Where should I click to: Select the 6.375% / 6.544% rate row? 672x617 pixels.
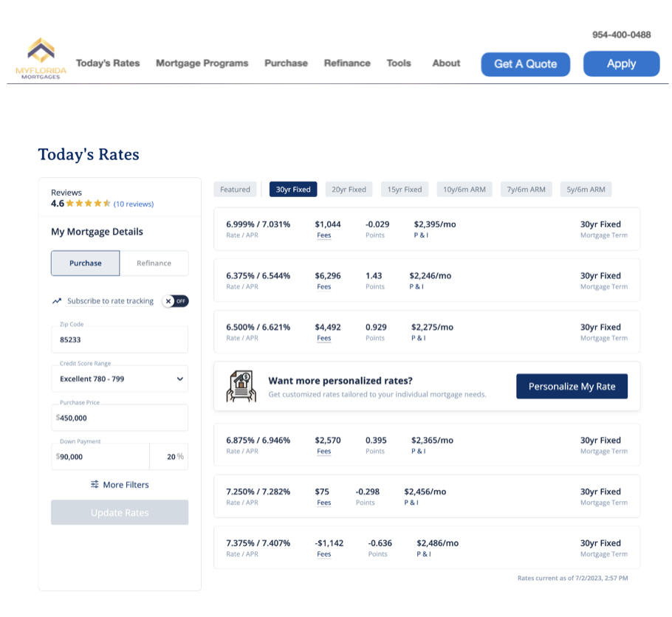point(427,280)
